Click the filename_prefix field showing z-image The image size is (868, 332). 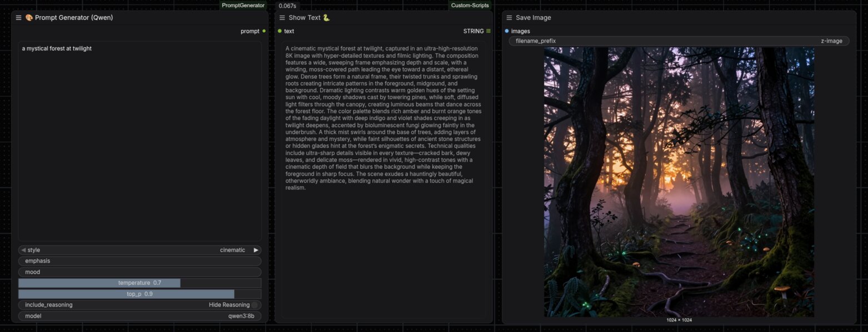click(x=679, y=41)
